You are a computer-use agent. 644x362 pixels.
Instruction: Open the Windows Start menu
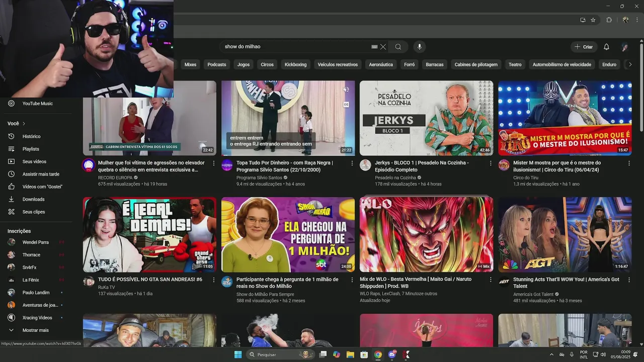[238, 354]
